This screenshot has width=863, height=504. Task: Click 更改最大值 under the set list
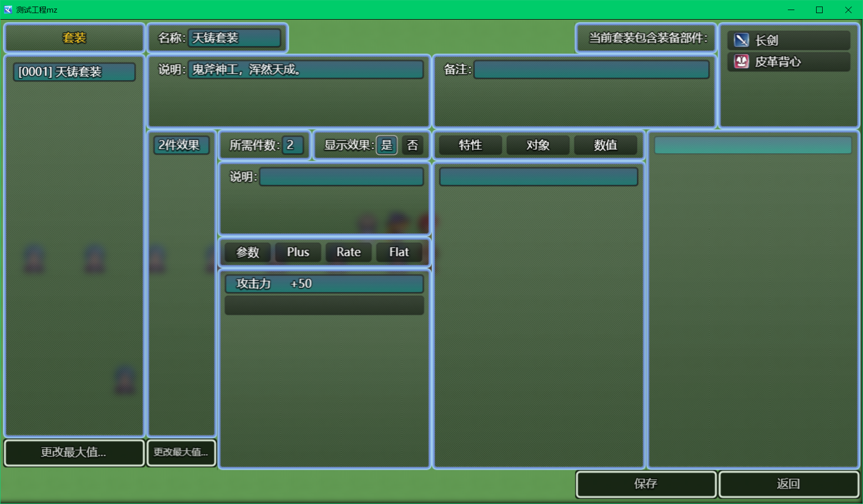click(74, 452)
